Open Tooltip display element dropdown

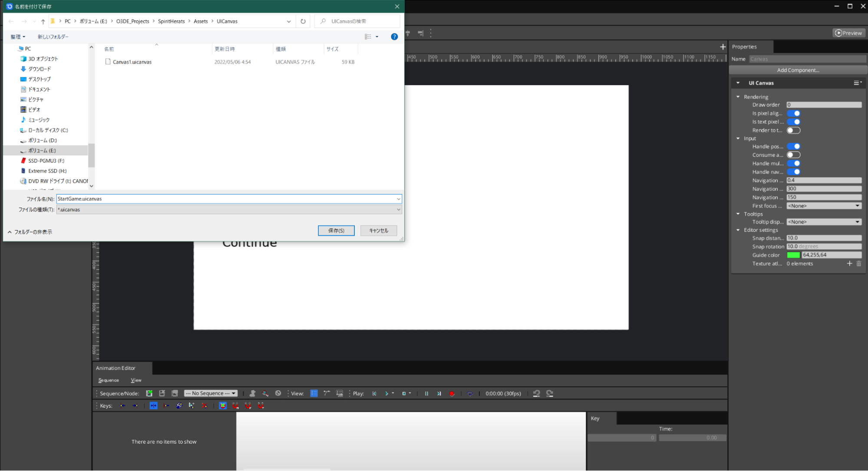click(824, 222)
